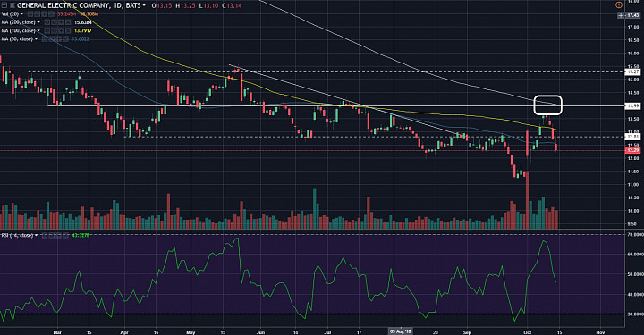Click the 30.0000 level on the RSI scale
The height and width of the screenshot is (335, 644).
point(634,314)
